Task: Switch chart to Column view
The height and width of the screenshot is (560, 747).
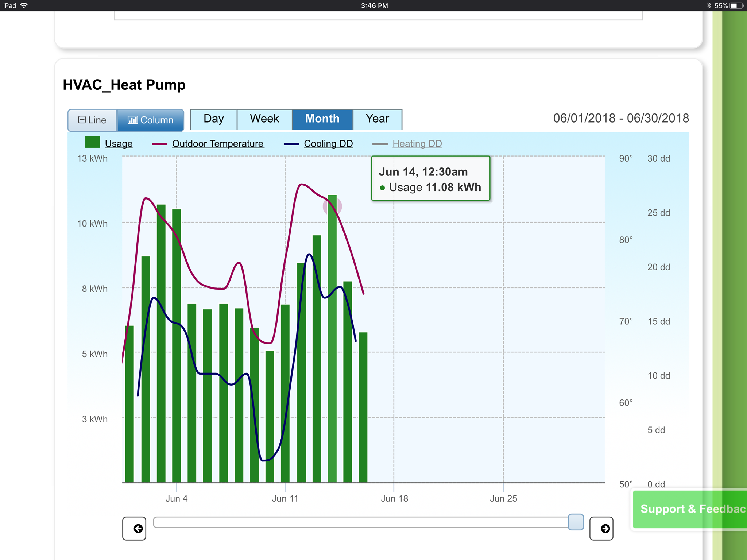Action: [150, 120]
